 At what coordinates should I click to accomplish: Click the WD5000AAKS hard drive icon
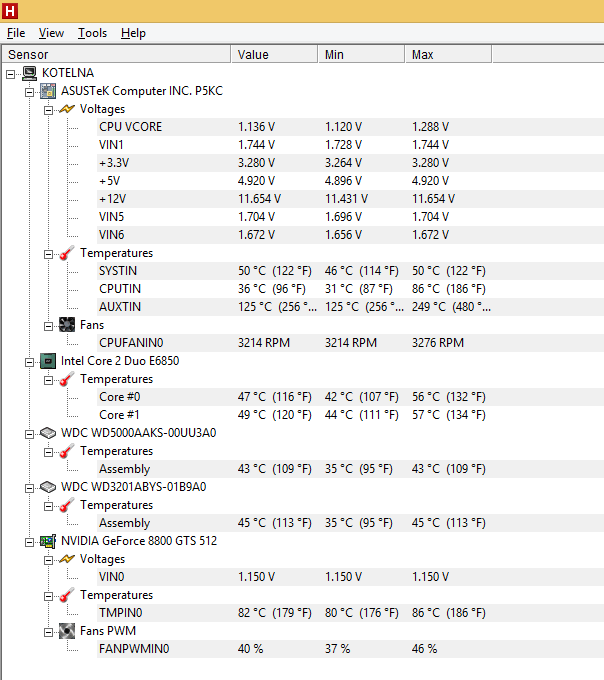click(x=48, y=433)
